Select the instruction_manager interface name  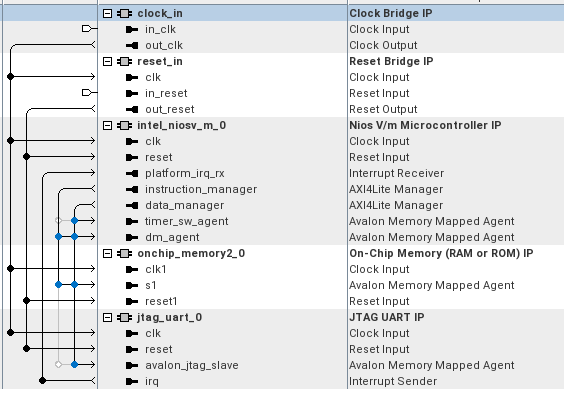tap(201, 190)
